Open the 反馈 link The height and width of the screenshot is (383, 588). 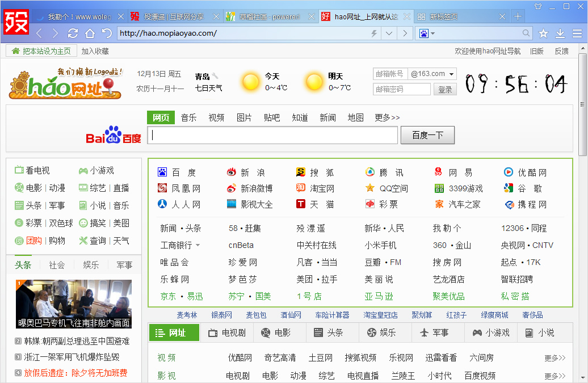561,51
